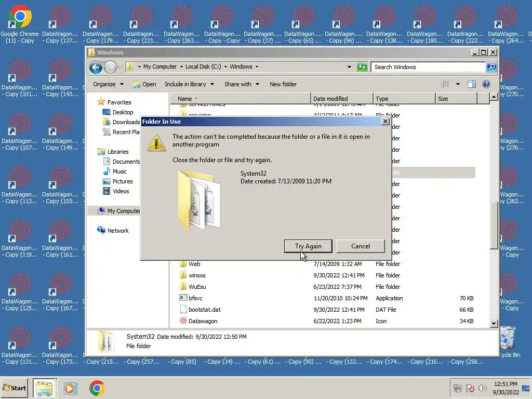
Task: Click the Try Again button
Action: click(x=308, y=246)
